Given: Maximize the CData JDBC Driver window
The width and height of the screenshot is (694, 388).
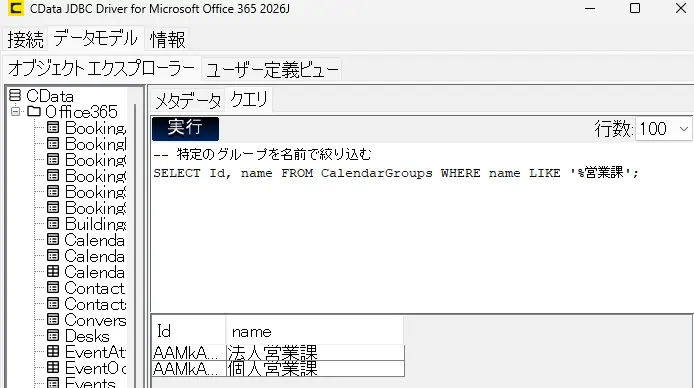Looking at the screenshot, I should [x=635, y=8].
